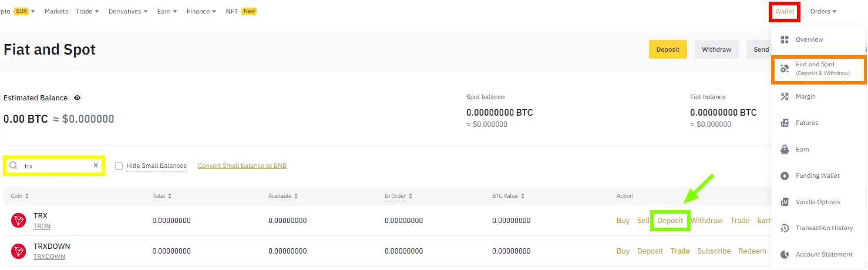Viewport: 868px width, 270px height.
Task: Clear the trx search text
Action: 96,166
